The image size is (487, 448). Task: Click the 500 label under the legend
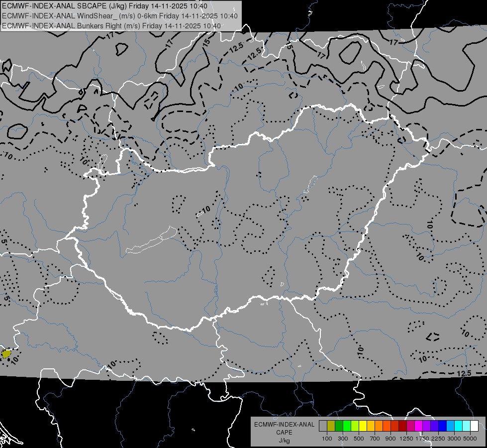[x=359, y=439]
